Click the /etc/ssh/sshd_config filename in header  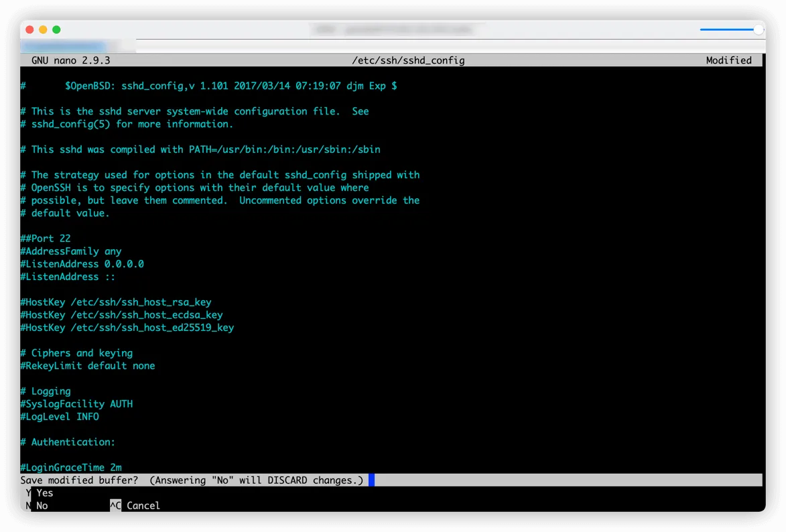point(409,60)
